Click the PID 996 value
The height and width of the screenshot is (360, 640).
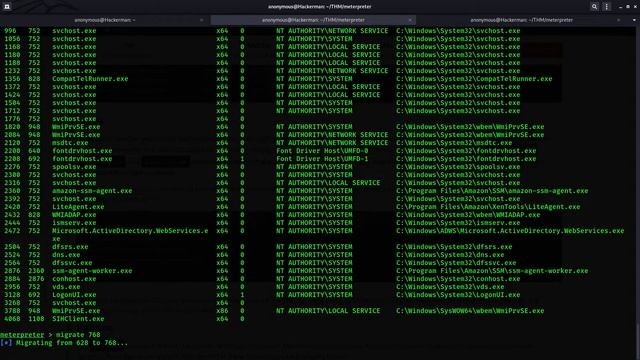pyautogui.click(x=10, y=31)
